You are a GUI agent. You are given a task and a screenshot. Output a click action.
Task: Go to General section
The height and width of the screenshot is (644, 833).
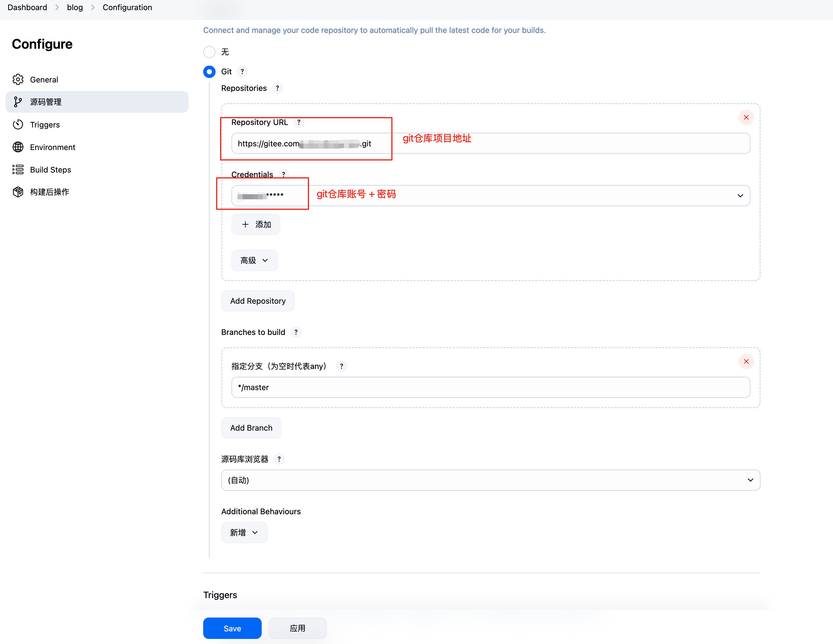(97, 79)
